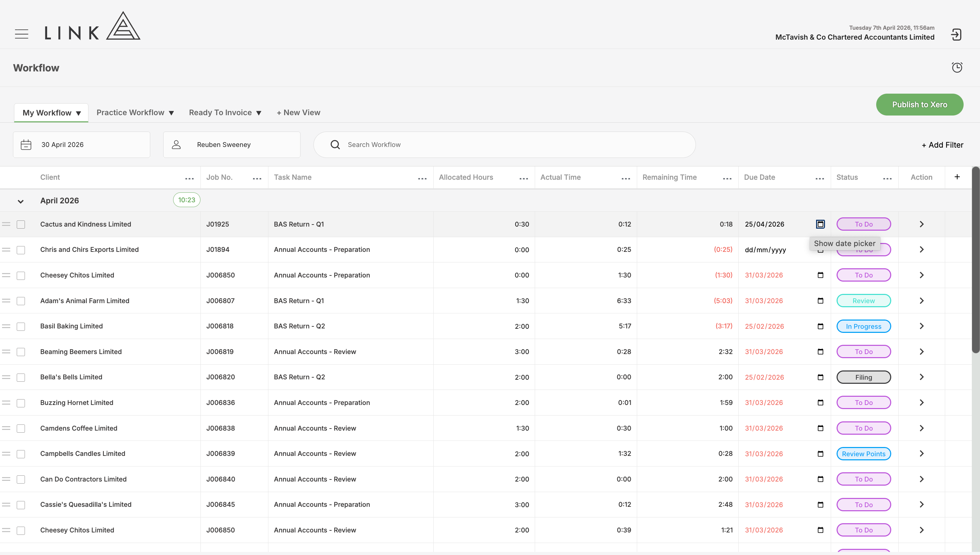Screen dimensions: 980x555
Task: Open Camdens Coffee row action arrow
Action: point(922,429)
